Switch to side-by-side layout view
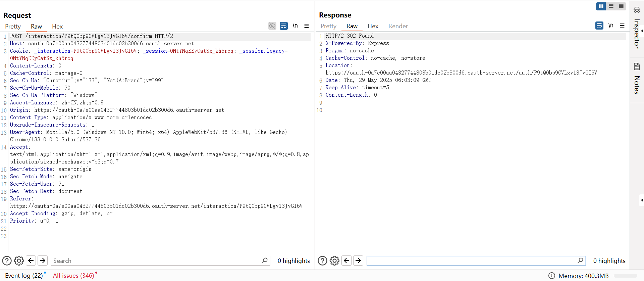Image resolution: width=644 pixels, height=281 pixels. tap(601, 6)
